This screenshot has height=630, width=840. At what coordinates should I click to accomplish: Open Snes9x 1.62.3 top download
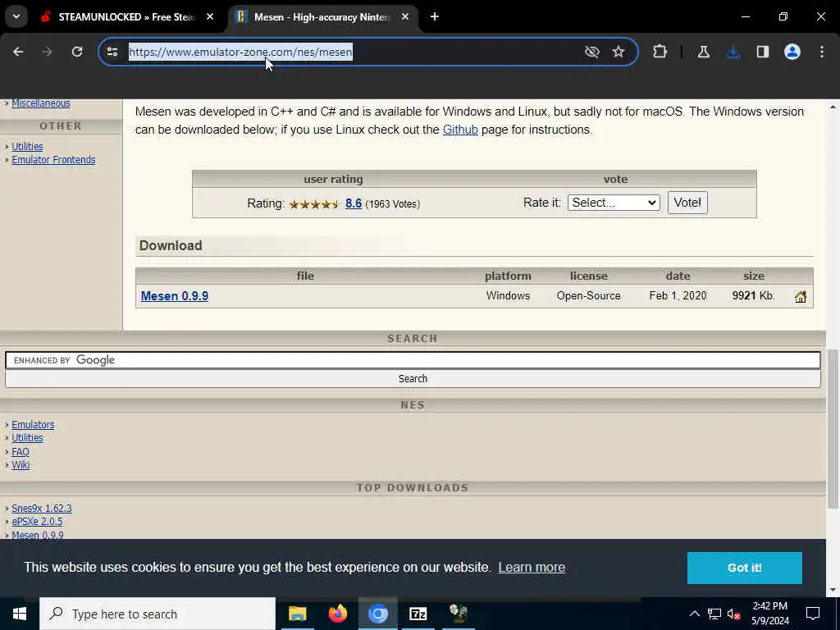point(42,509)
